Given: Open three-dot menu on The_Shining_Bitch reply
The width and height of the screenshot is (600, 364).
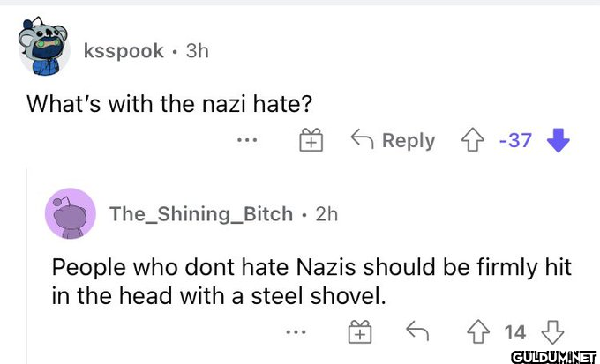Looking at the screenshot, I should click(x=296, y=332).
